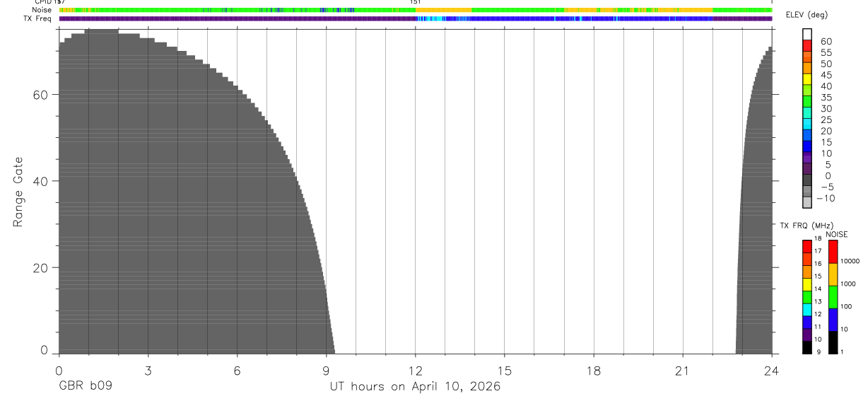Click the red swatch in NOISE colorbar
Viewport: 868px width, 401px height.
[833, 252]
